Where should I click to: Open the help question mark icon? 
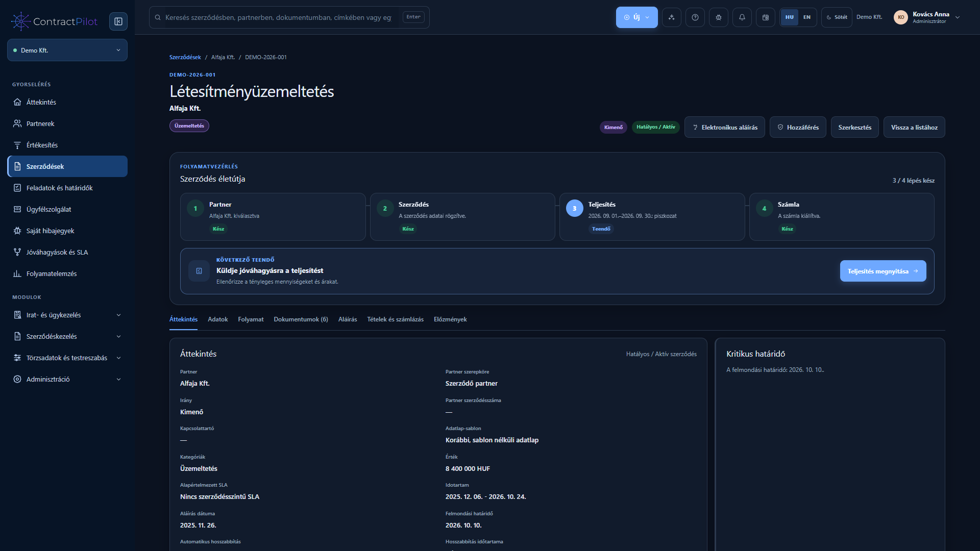point(695,17)
